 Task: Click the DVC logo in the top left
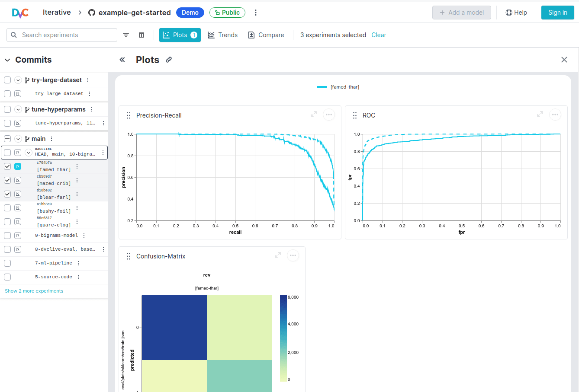click(x=20, y=13)
